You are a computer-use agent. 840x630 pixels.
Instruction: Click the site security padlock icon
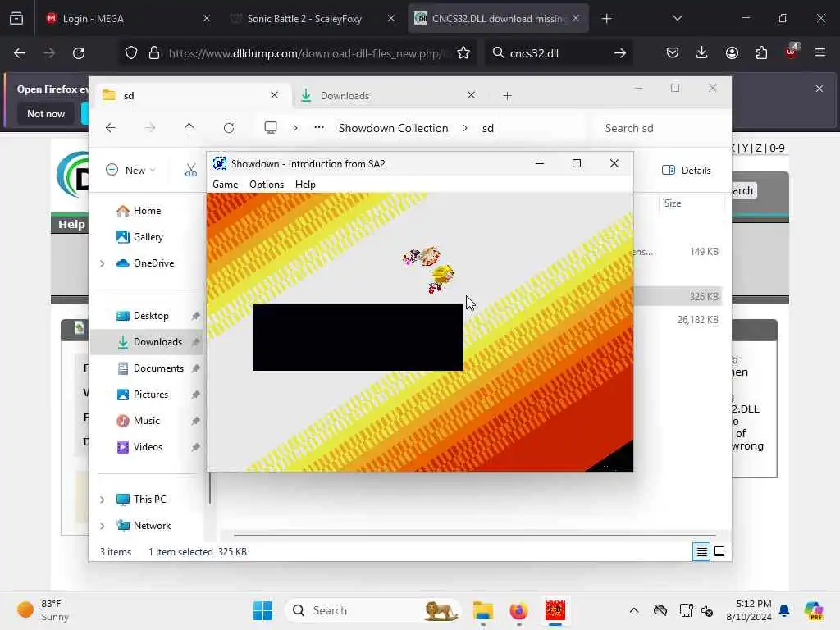(x=154, y=53)
